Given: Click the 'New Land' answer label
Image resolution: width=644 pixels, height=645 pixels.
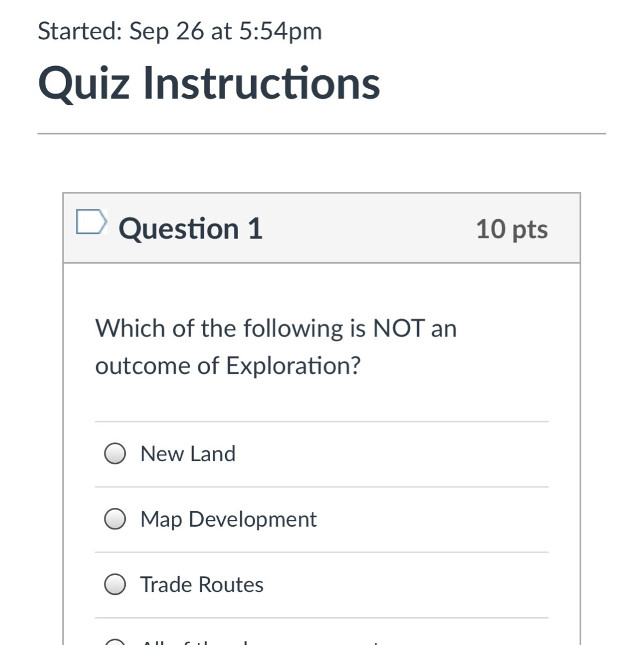Looking at the screenshot, I should tap(188, 454).
